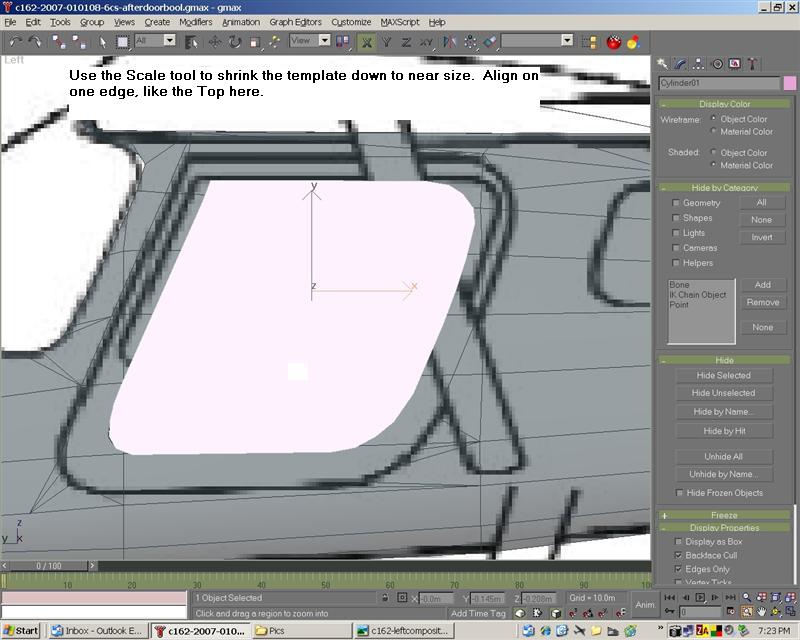The width and height of the screenshot is (800, 640).
Task: Activate the Select and Link tool
Action: tap(59, 42)
